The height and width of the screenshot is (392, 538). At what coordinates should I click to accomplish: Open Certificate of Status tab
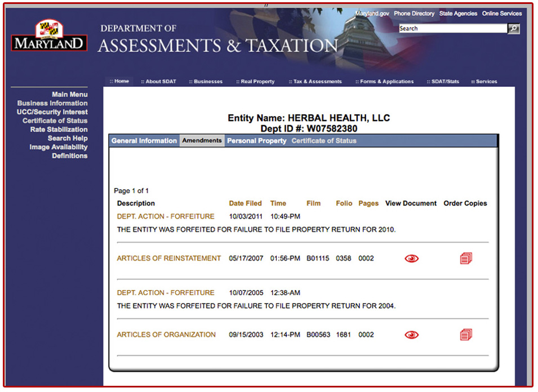tap(324, 141)
